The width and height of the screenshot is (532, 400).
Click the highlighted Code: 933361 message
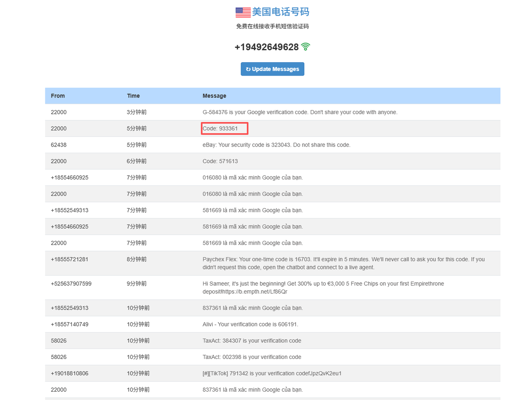pyautogui.click(x=220, y=129)
